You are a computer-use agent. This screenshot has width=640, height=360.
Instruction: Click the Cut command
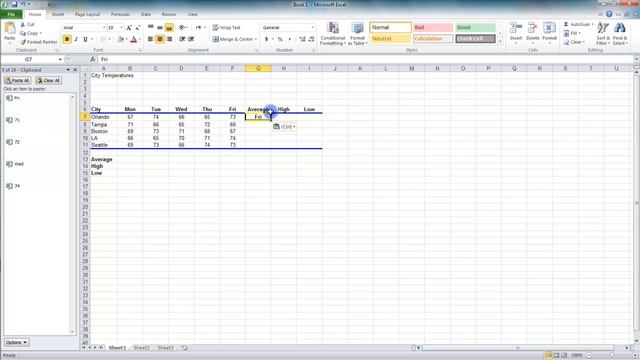[28, 24]
